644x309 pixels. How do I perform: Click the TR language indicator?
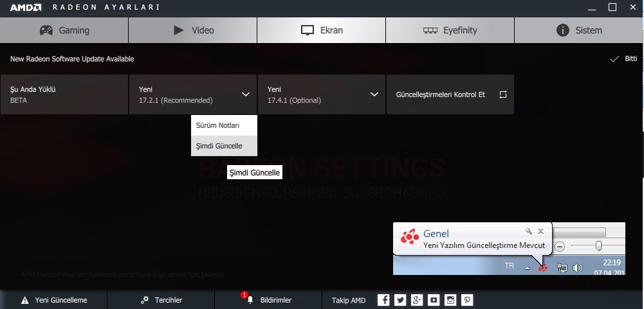coord(510,266)
